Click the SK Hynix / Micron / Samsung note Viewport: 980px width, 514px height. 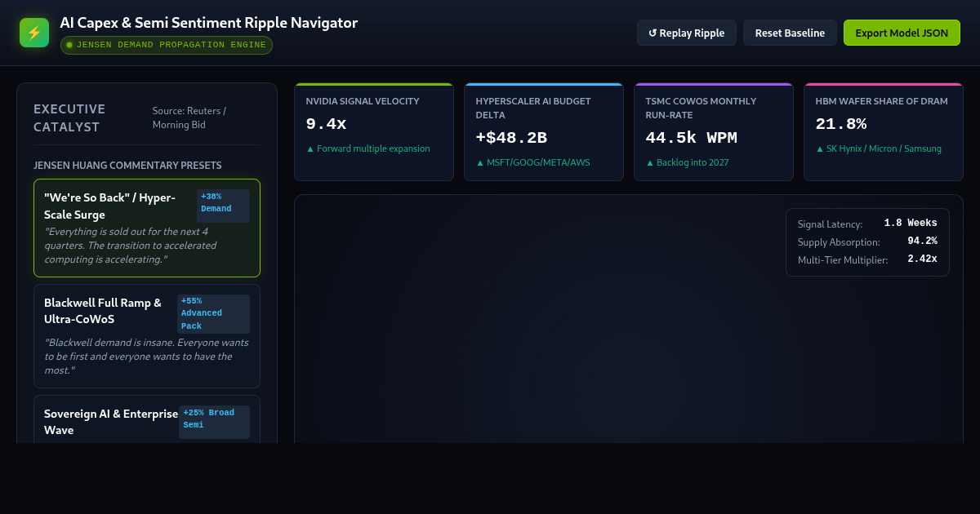(879, 148)
